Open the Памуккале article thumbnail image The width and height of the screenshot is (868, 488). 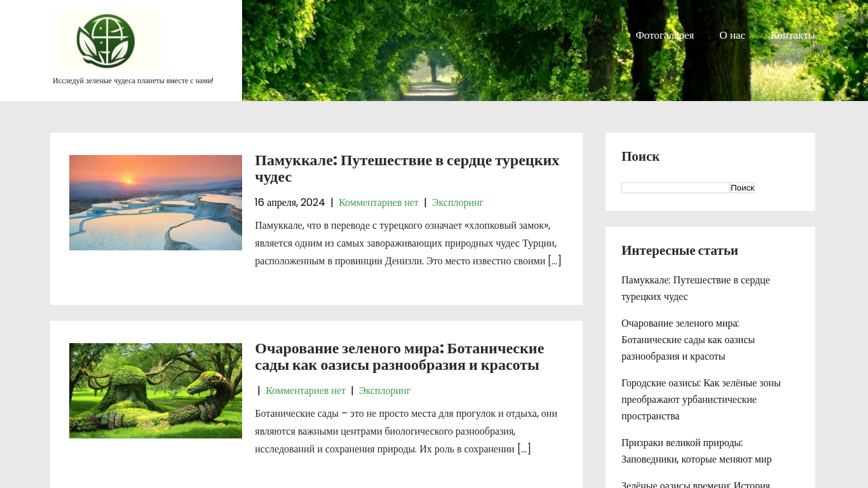click(x=156, y=203)
